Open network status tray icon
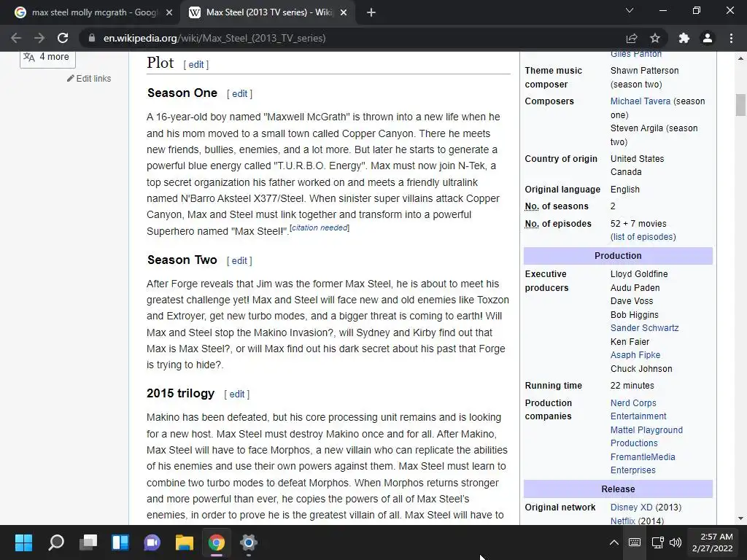747x560 pixels. click(x=658, y=542)
